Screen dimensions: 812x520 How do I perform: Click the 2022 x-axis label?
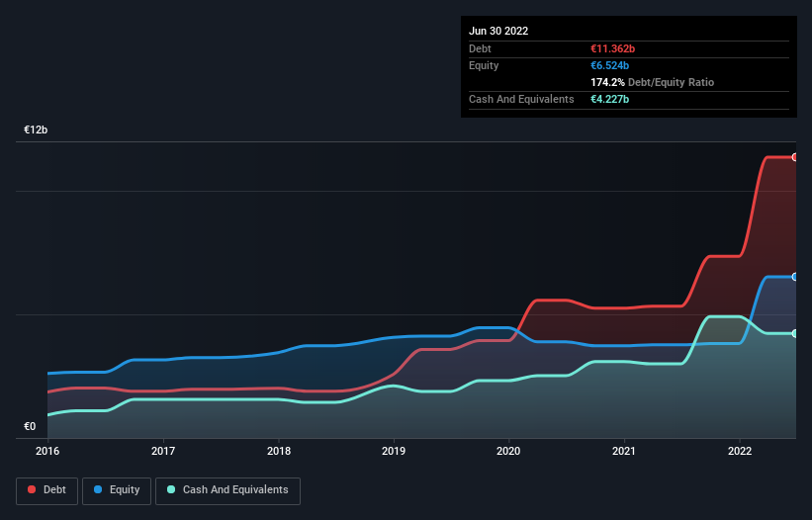click(740, 451)
